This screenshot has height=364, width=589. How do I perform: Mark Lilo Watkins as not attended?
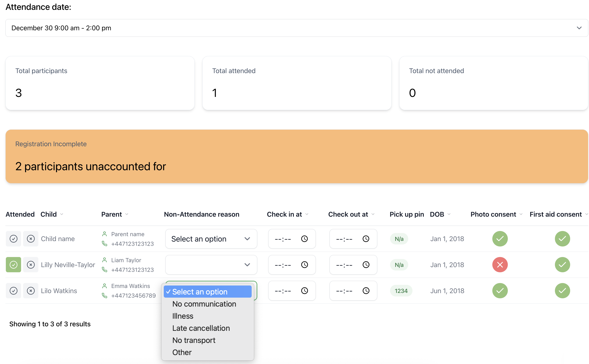31,291
